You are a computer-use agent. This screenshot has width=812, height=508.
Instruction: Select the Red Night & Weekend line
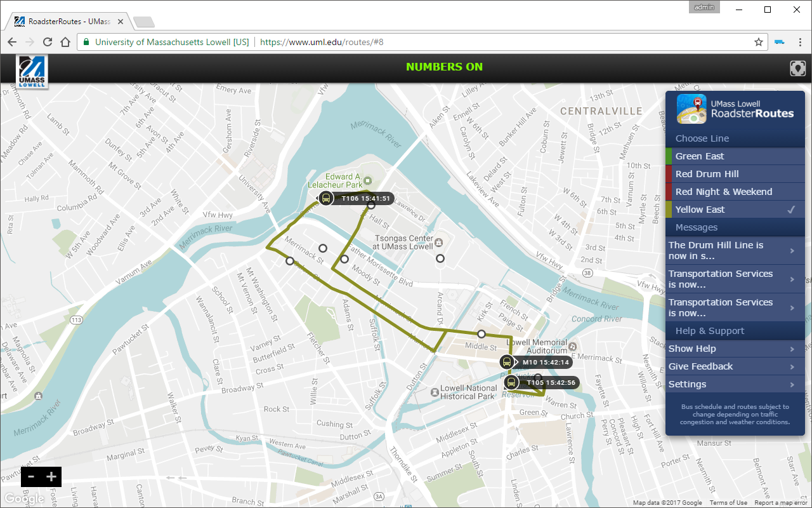tap(735, 192)
